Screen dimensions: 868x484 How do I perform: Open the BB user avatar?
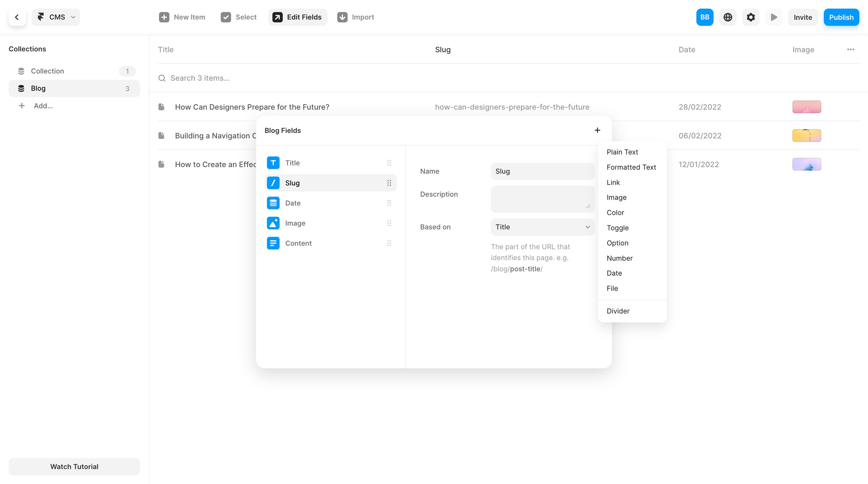705,17
